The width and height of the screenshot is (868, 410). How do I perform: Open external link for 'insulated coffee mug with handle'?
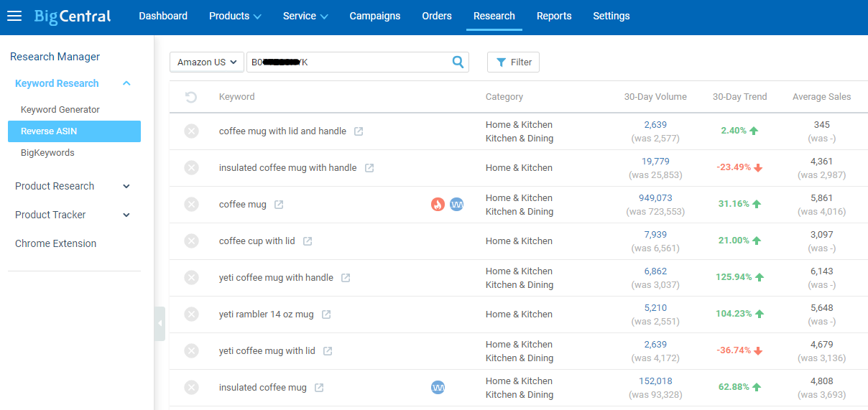pyautogui.click(x=369, y=168)
